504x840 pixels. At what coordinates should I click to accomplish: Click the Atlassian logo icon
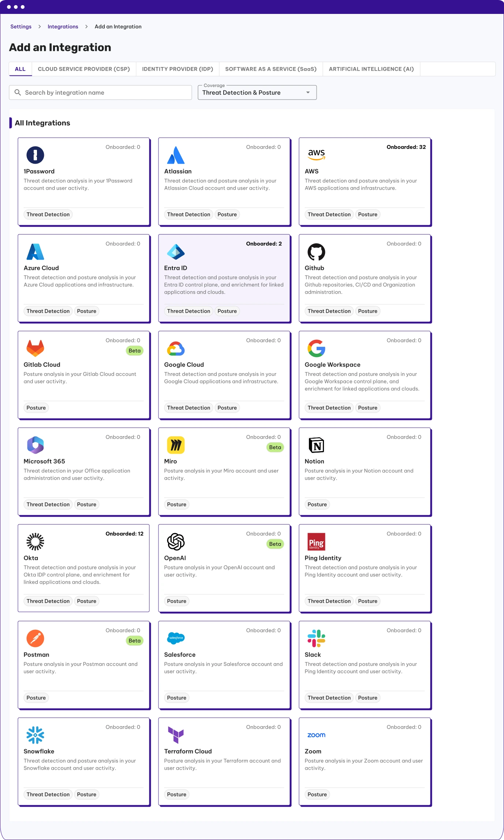click(x=176, y=155)
